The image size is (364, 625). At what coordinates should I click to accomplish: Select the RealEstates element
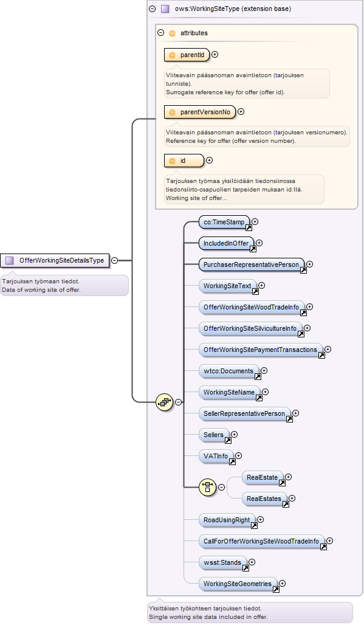pos(264,499)
